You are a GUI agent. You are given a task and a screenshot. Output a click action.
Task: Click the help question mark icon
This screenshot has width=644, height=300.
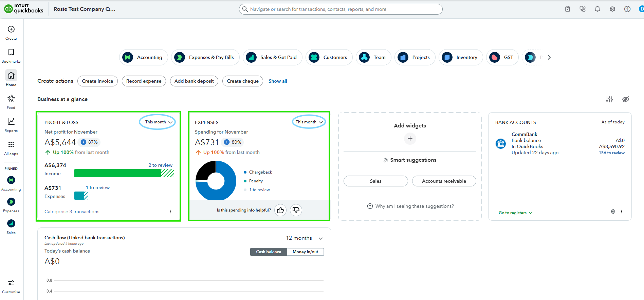(627, 9)
